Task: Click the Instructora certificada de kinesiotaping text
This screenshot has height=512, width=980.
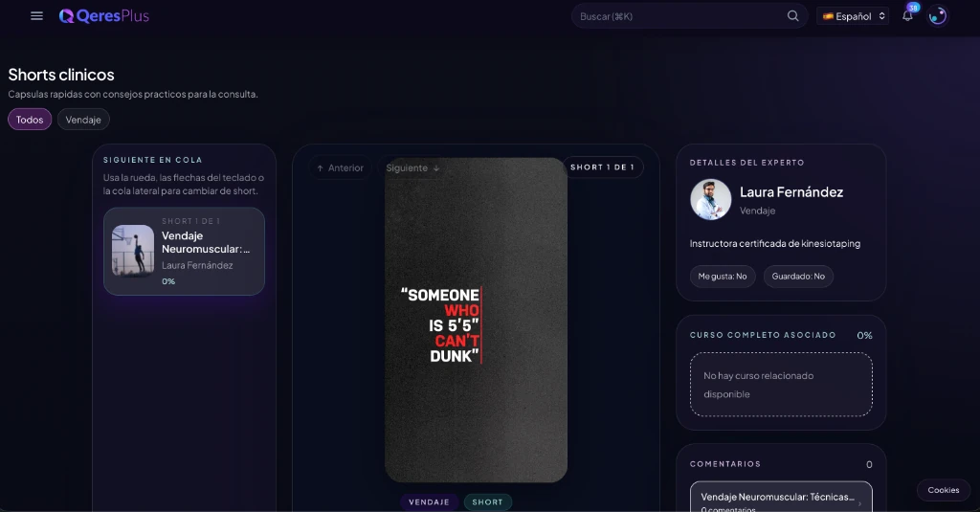Action: pos(775,243)
